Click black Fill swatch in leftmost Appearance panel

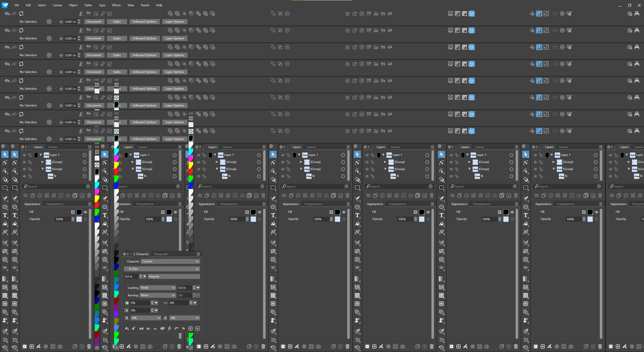tap(79, 212)
